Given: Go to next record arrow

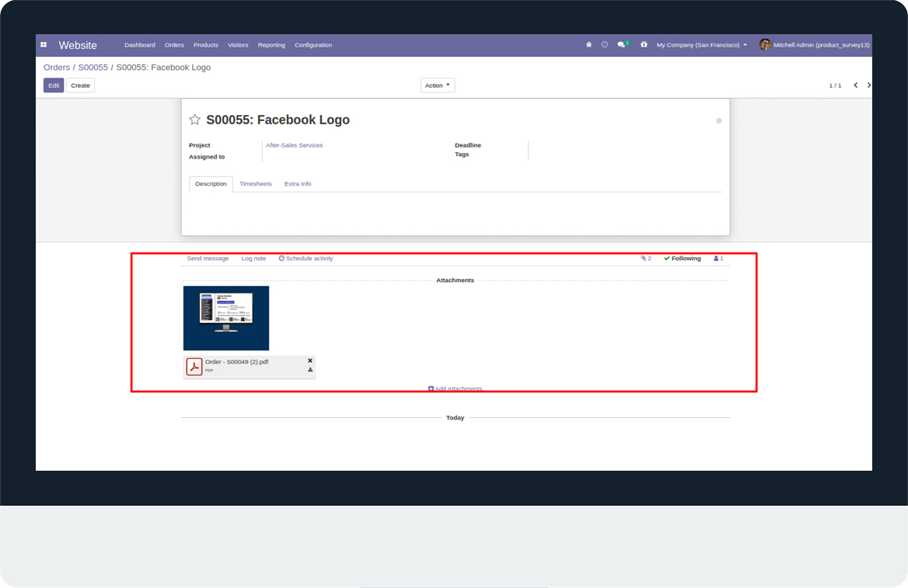Looking at the screenshot, I should 868,85.
